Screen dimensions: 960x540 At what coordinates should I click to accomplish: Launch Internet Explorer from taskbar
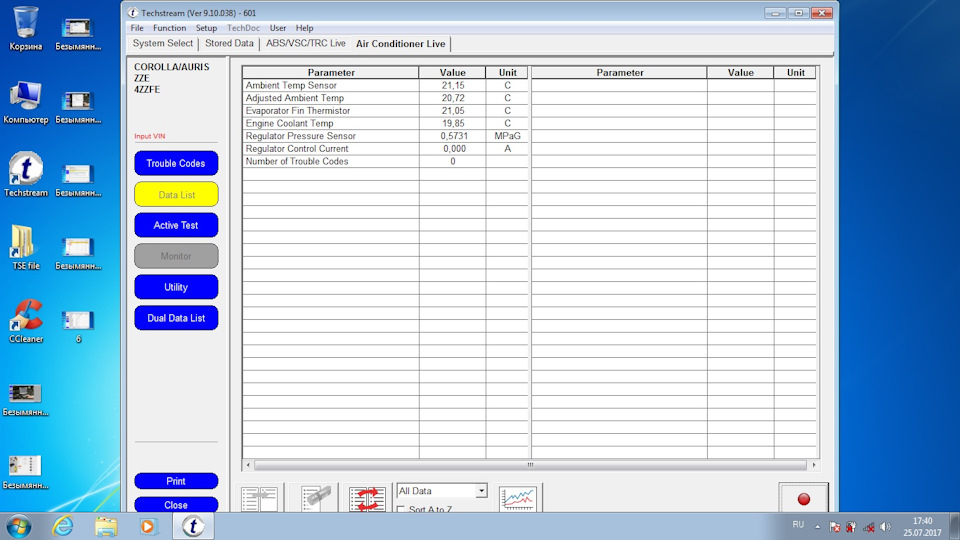pos(62,527)
